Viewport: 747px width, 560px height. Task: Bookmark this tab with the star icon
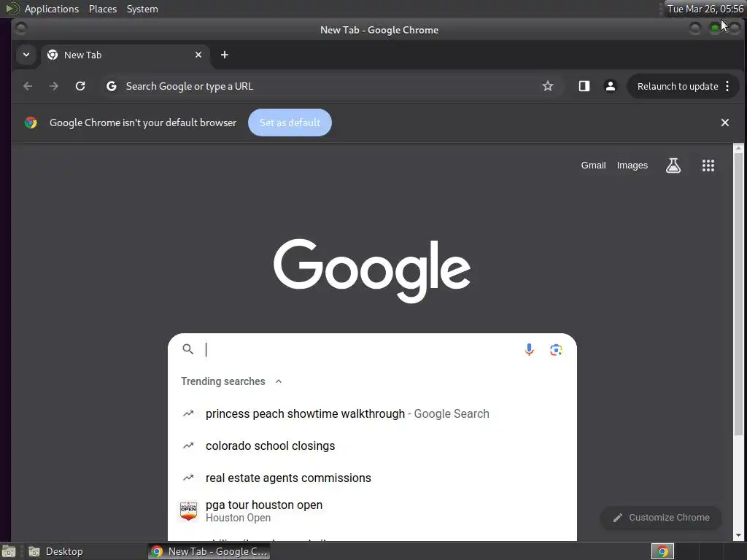coord(548,86)
